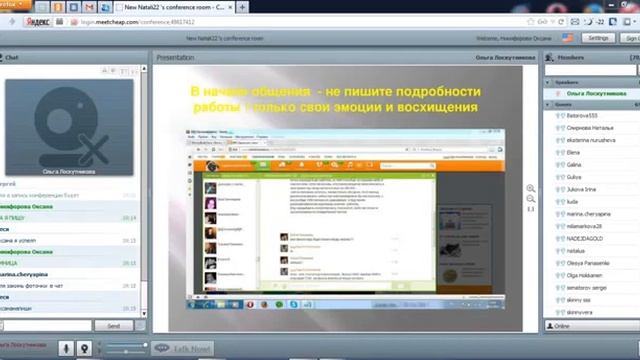Open the Online status dropdown
Screen dimensions: 640x360
(x=592, y=326)
